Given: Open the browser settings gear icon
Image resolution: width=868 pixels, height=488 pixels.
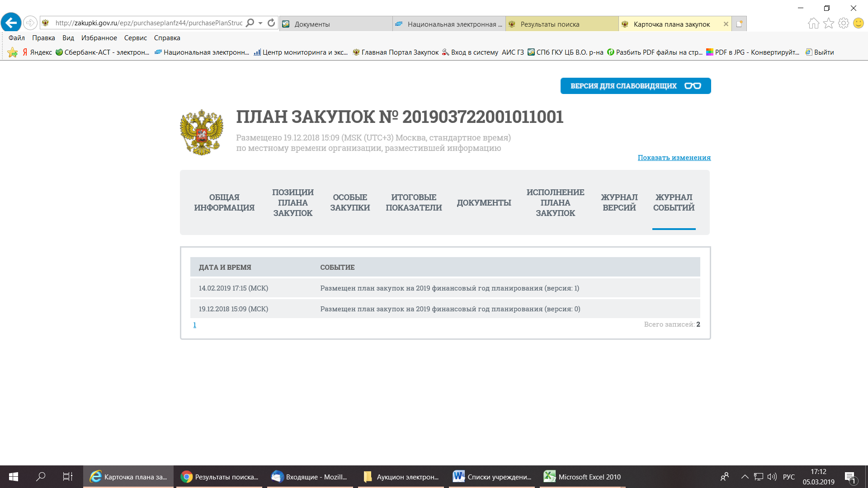Looking at the screenshot, I should pos(843,23).
